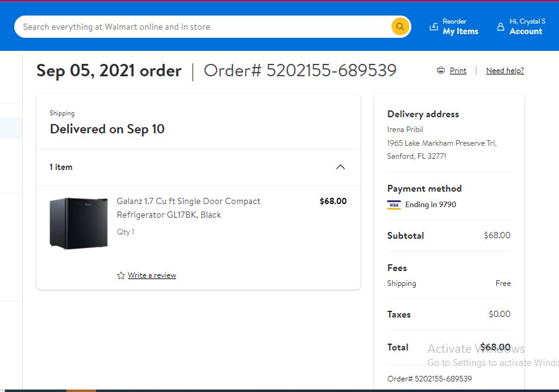Click the Order# 5202155-689539 heading
559x392 pixels.
click(300, 71)
